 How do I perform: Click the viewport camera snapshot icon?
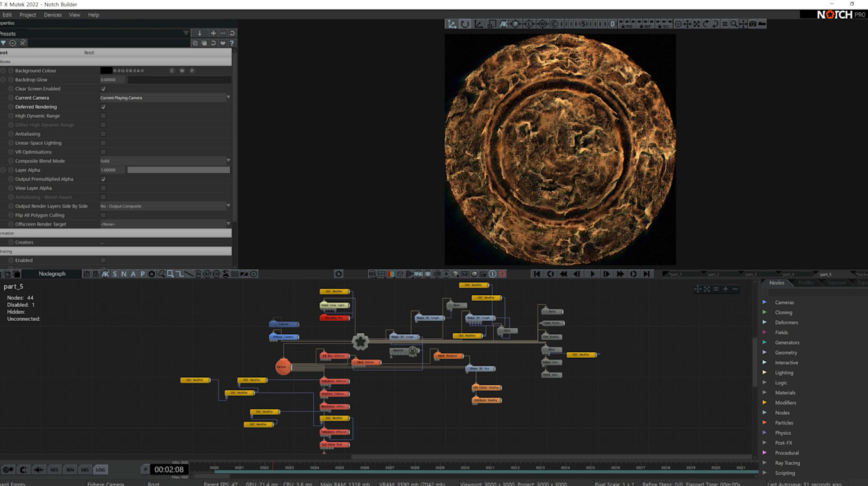(x=753, y=24)
